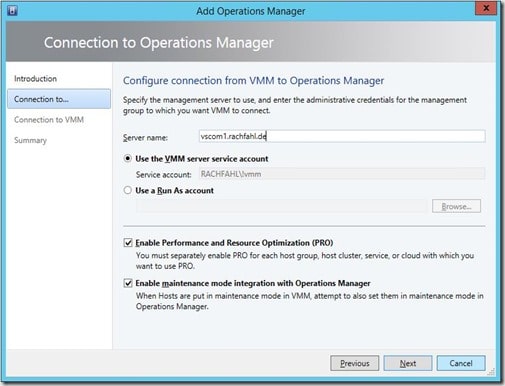
Task: Cancel the wizard
Action: (461, 363)
